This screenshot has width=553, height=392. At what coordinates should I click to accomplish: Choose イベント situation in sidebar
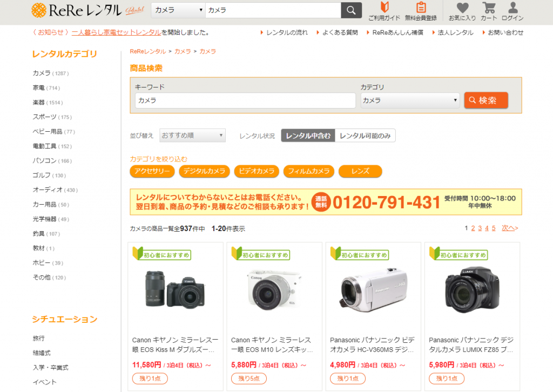(x=44, y=382)
